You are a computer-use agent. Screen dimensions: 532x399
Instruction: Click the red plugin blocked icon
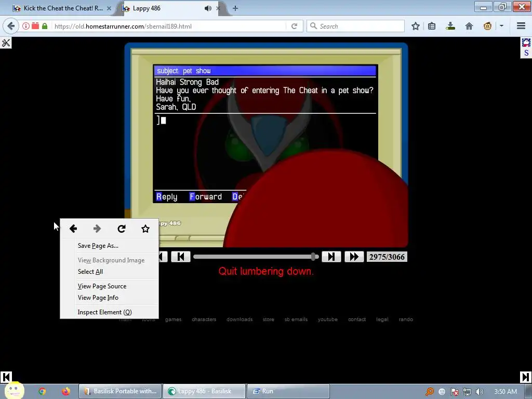pos(35,26)
